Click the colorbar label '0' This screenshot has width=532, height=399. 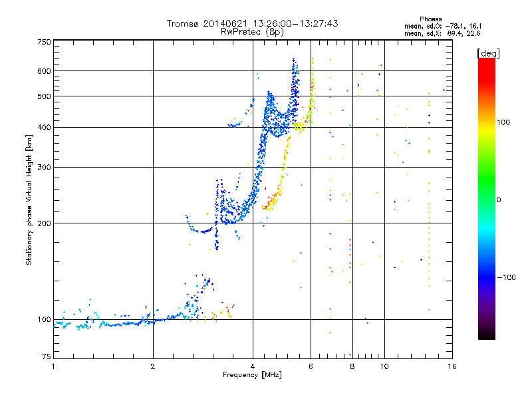[x=499, y=199]
